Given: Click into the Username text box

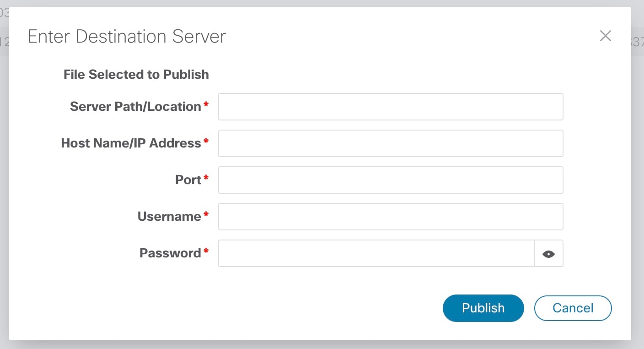Looking at the screenshot, I should click(390, 217).
